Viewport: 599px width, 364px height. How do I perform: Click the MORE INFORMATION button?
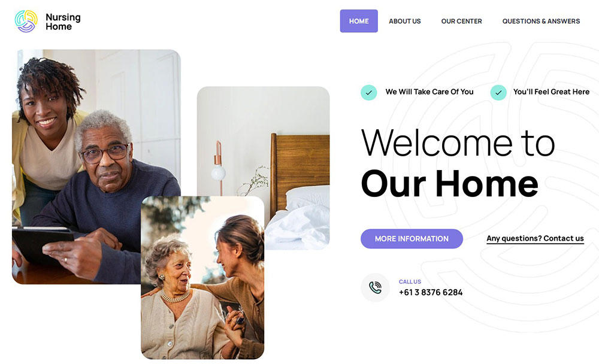pyautogui.click(x=412, y=239)
